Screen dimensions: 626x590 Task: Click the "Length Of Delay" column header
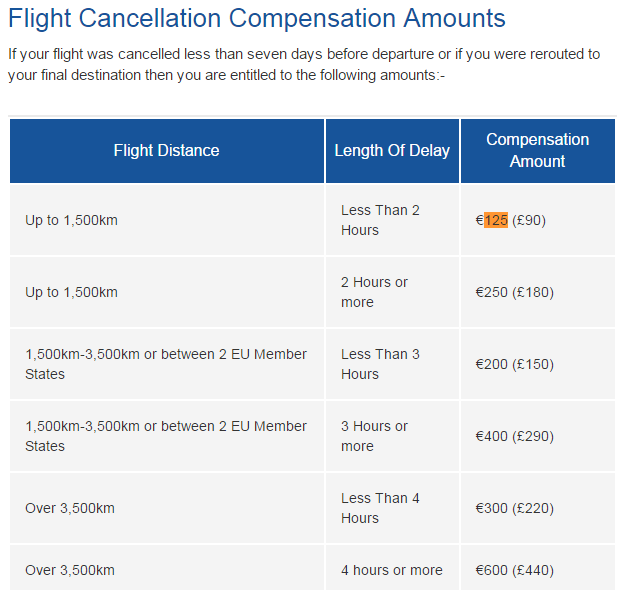click(x=392, y=151)
